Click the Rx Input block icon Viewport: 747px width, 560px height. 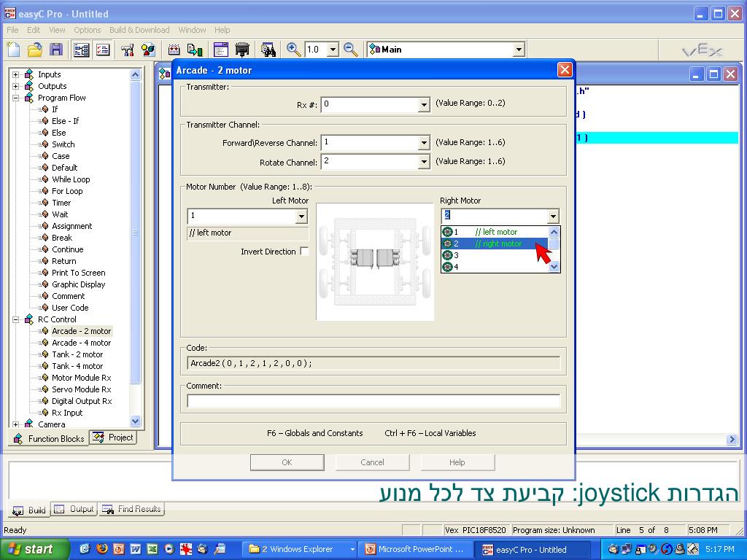click(x=44, y=413)
